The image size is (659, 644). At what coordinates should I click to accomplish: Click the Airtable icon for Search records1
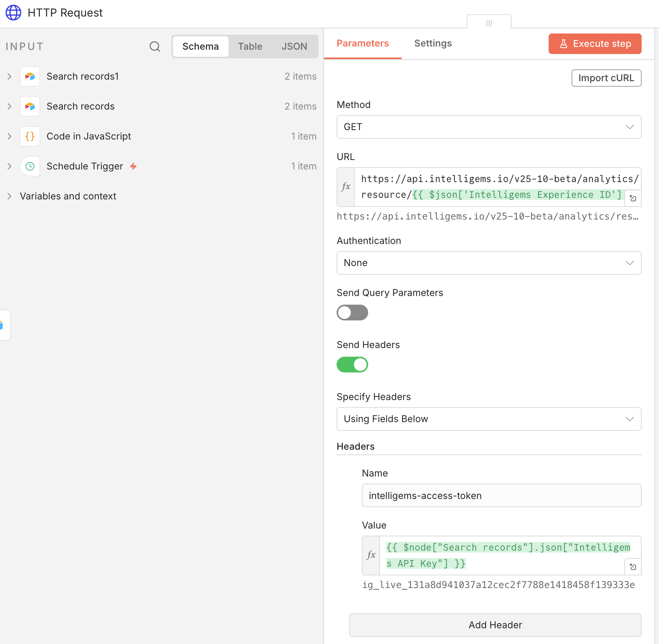coord(30,76)
